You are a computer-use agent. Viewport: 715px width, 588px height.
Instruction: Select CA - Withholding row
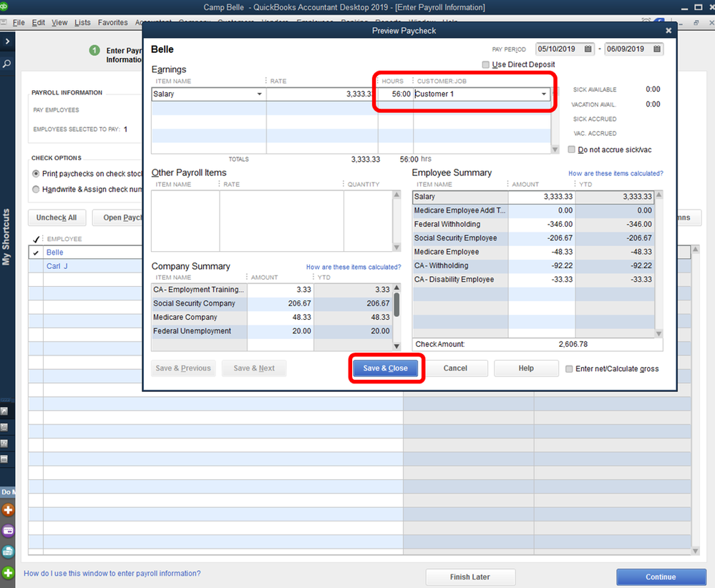click(x=533, y=265)
